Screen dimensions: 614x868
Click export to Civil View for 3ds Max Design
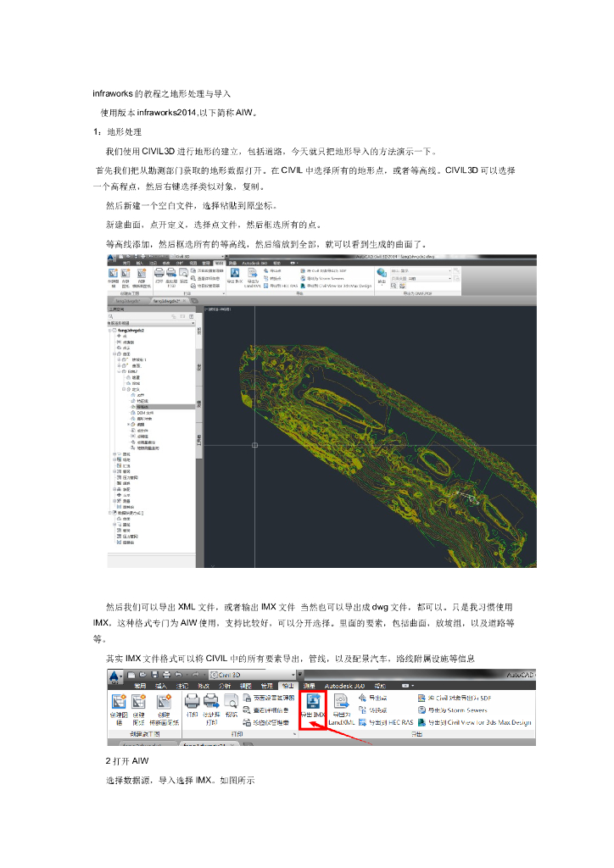(474, 722)
